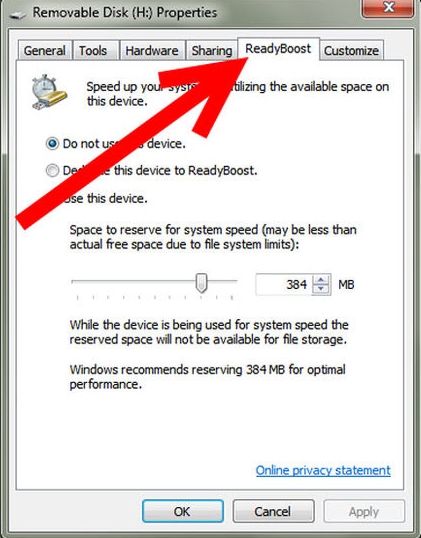
Task: Click the 384 MB value field
Action: tap(284, 284)
